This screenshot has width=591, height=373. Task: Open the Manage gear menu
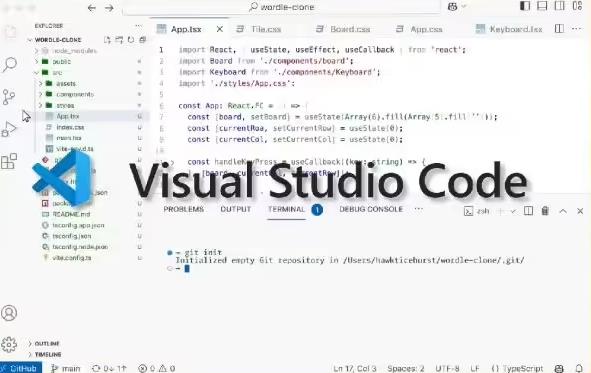point(9,344)
